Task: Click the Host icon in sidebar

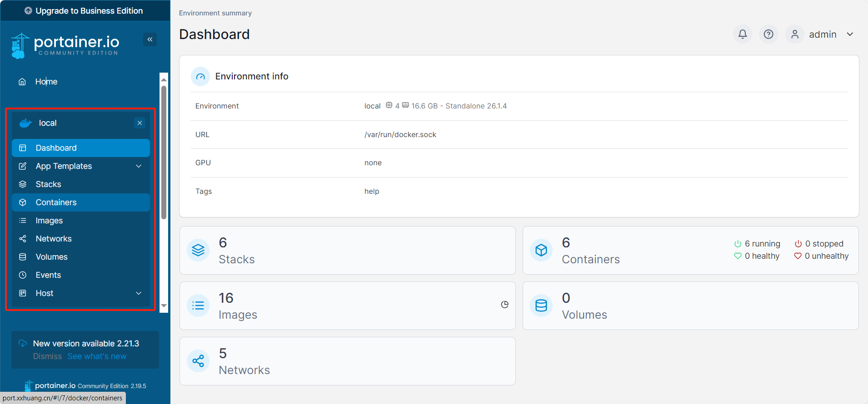Action: (x=22, y=293)
